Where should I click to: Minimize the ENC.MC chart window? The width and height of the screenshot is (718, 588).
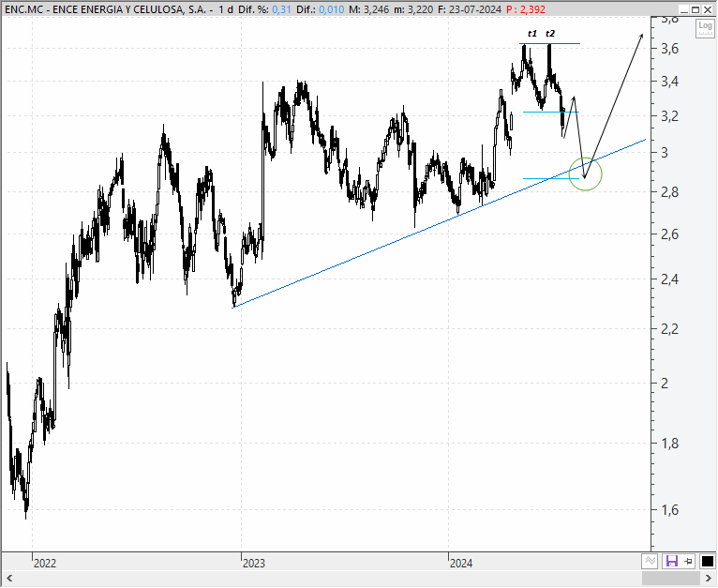coord(684,9)
